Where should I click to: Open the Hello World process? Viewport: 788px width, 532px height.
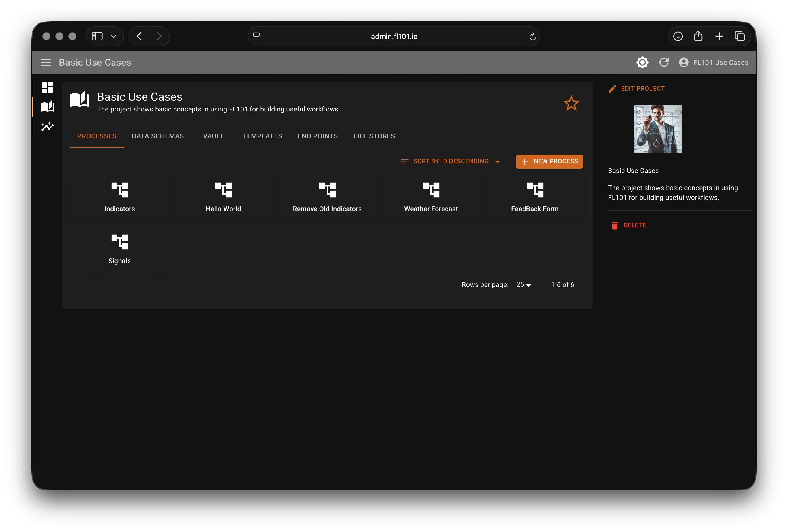click(223, 196)
